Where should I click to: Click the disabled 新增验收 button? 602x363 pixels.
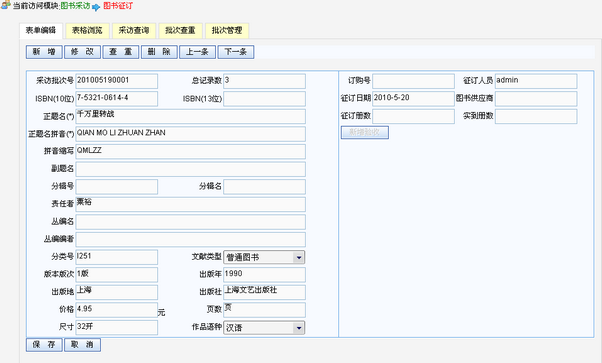coord(365,133)
